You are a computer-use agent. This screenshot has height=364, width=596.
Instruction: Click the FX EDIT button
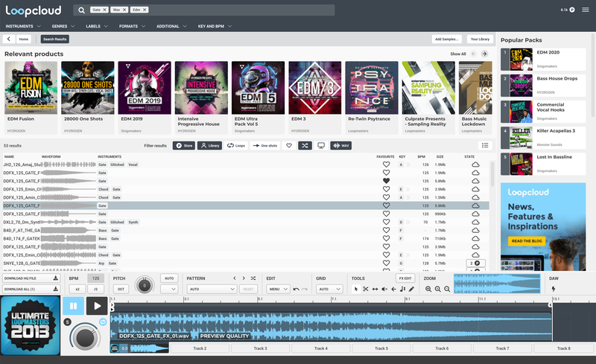[x=405, y=278]
